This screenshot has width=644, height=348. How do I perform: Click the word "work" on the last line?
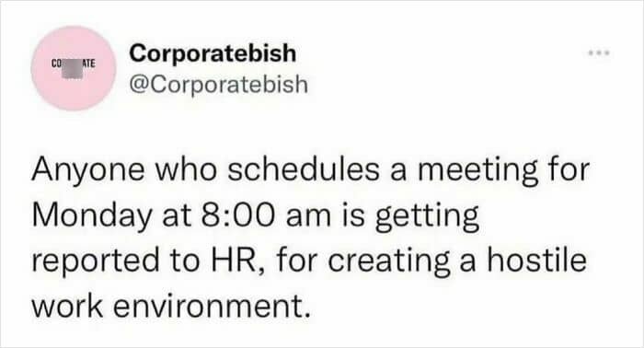(68, 305)
